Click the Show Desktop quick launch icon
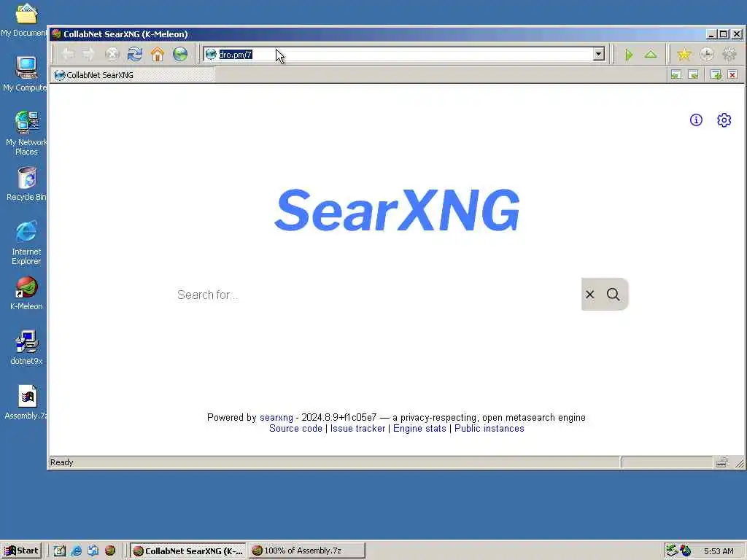This screenshot has width=747, height=560. pyautogui.click(x=60, y=551)
